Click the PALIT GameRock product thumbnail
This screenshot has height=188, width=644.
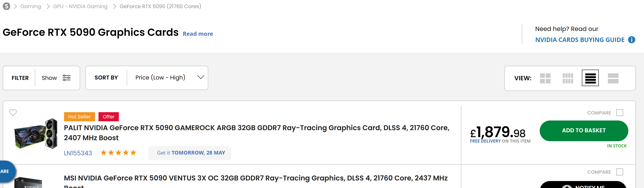click(x=36, y=134)
